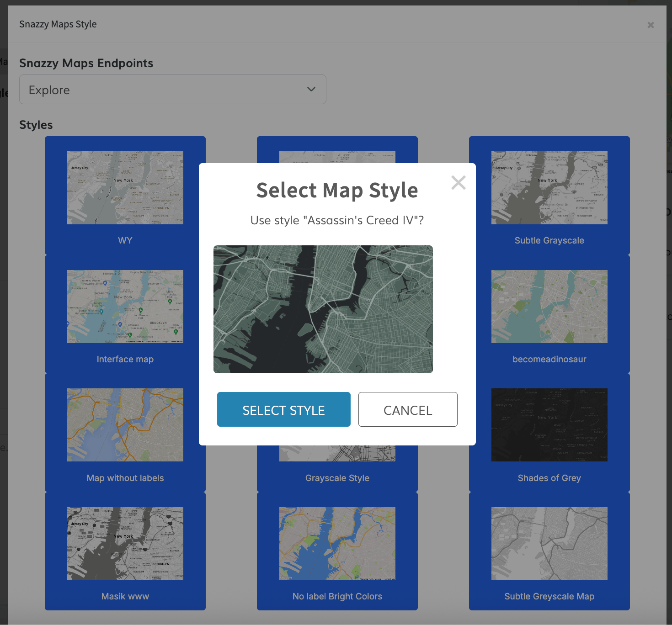Close the Select Map Style dialog
The image size is (672, 625).
tap(458, 183)
